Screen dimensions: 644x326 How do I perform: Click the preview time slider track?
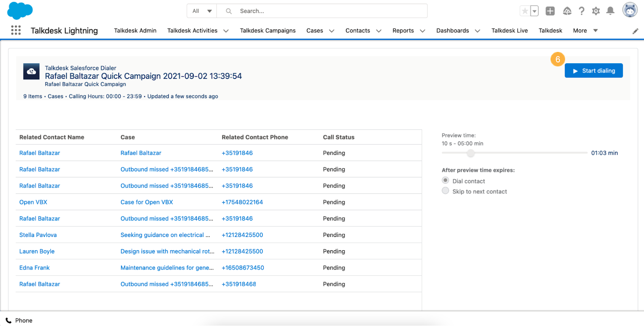click(514, 153)
